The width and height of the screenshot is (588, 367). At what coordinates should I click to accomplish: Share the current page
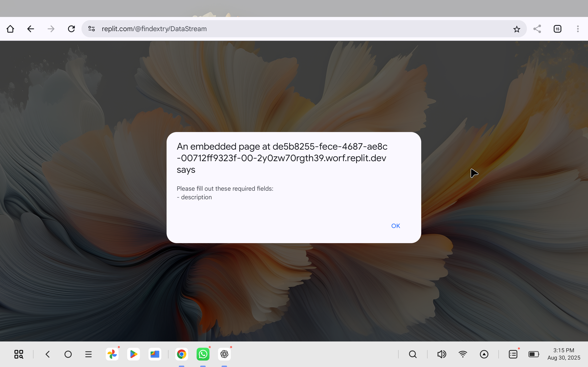(x=537, y=29)
